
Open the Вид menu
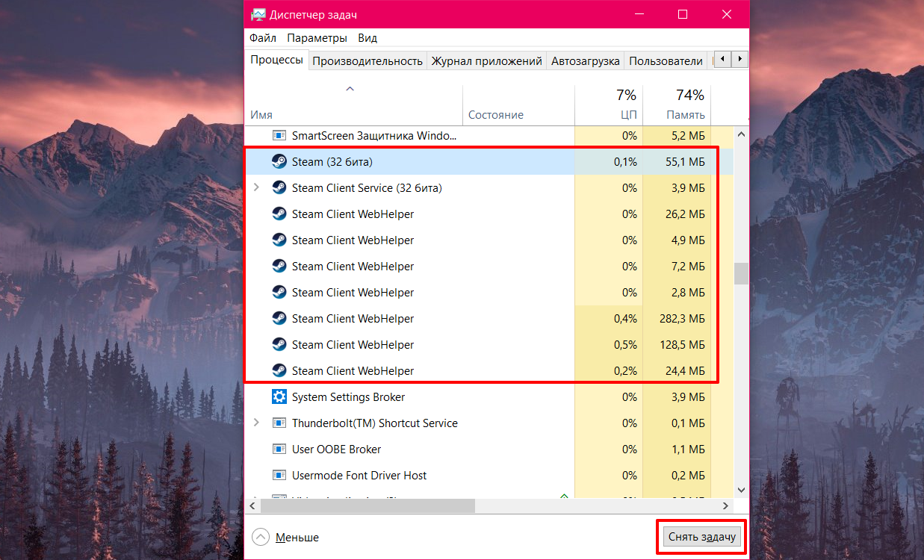pyautogui.click(x=368, y=38)
